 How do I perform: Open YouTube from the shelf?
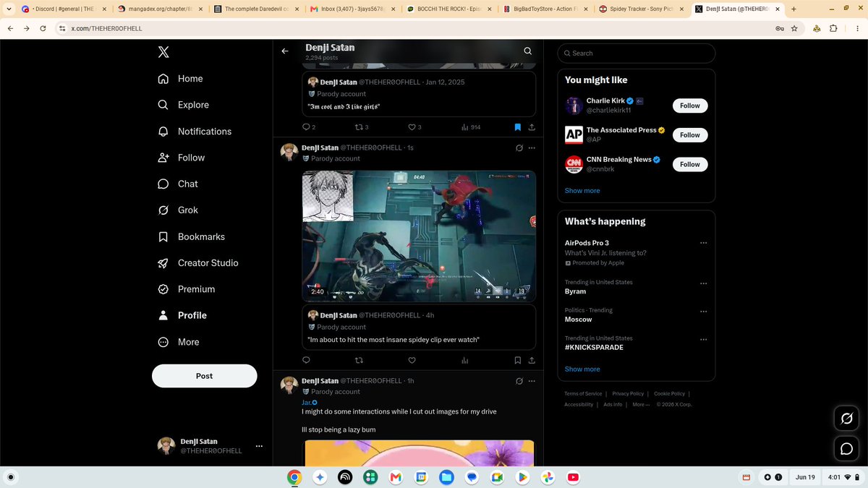coord(573,477)
